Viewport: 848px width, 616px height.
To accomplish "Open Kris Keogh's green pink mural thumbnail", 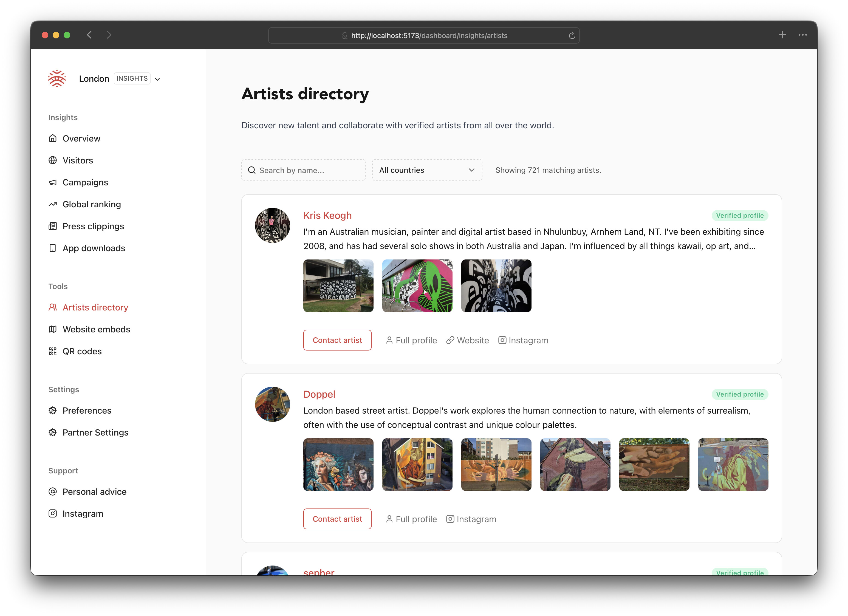I will point(417,286).
